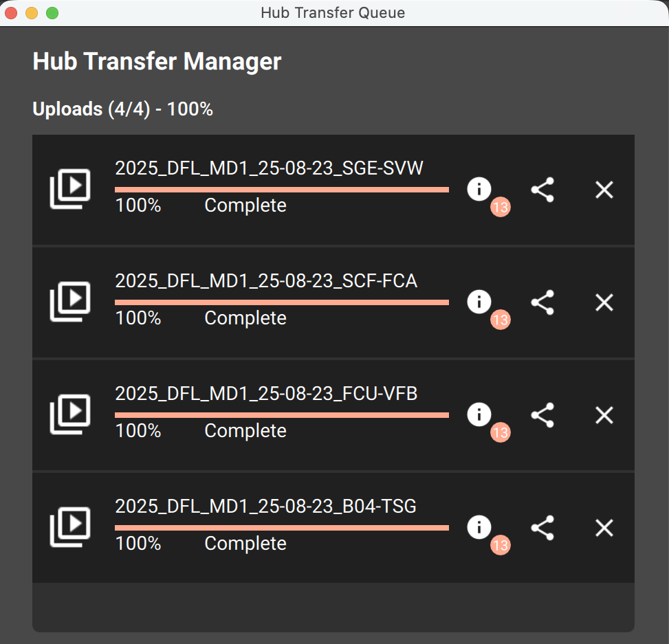Open info for the SCF-FCA upload
The height and width of the screenshot is (644, 669).
[479, 302]
